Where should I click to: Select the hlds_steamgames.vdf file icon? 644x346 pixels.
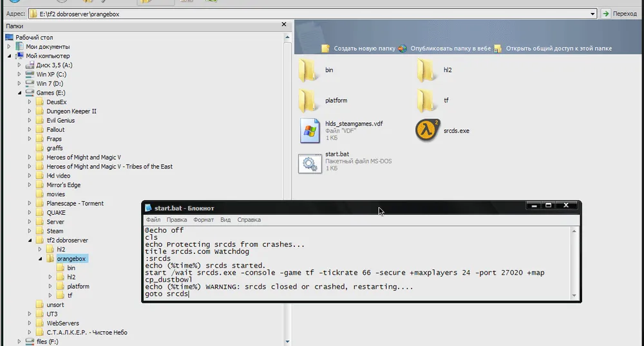click(310, 130)
